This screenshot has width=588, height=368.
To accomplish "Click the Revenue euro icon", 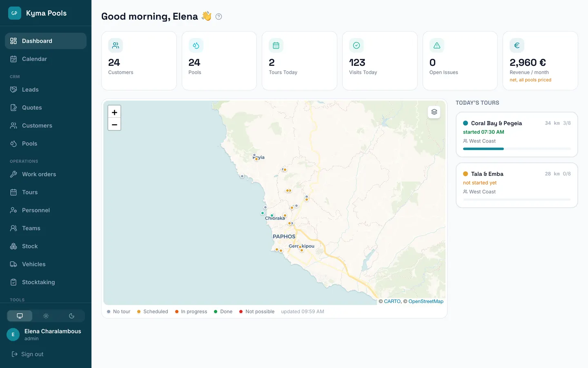I will 517,45.
